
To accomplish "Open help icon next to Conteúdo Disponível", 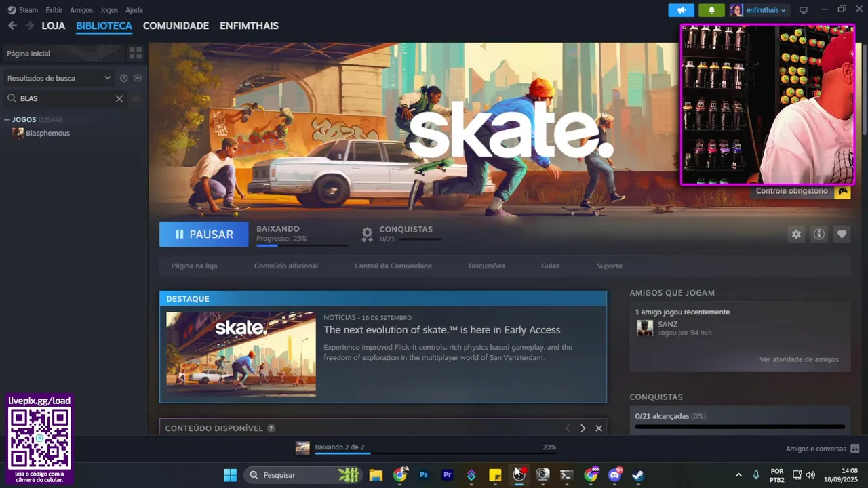I will [271, 428].
